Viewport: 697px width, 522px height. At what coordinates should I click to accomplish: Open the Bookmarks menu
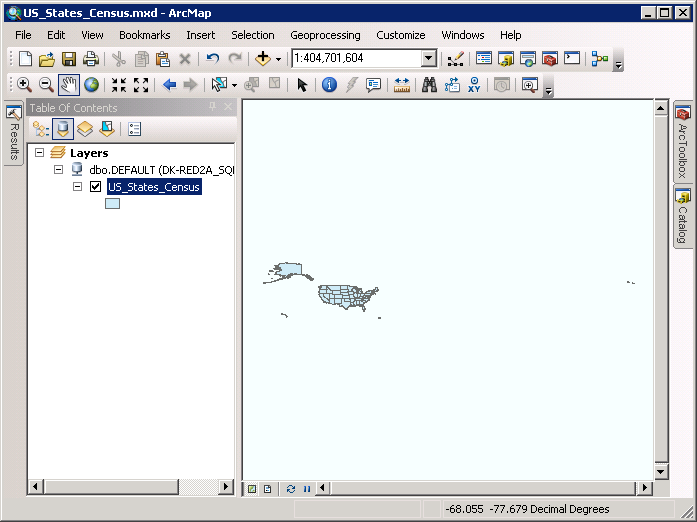(x=144, y=35)
